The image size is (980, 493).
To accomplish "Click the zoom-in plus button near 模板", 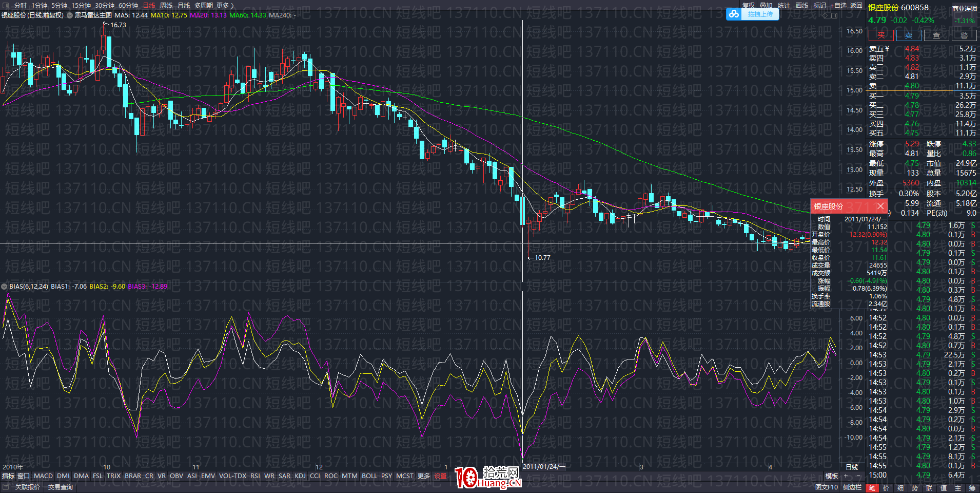I will 846,476.
